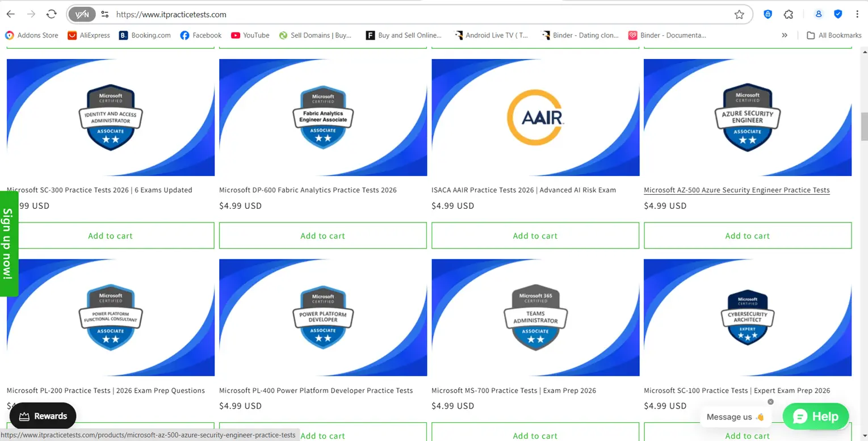Open Microsoft PL-400 Power Platform Developer link
Viewport: 868px width, 441px height.
(x=316, y=390)
